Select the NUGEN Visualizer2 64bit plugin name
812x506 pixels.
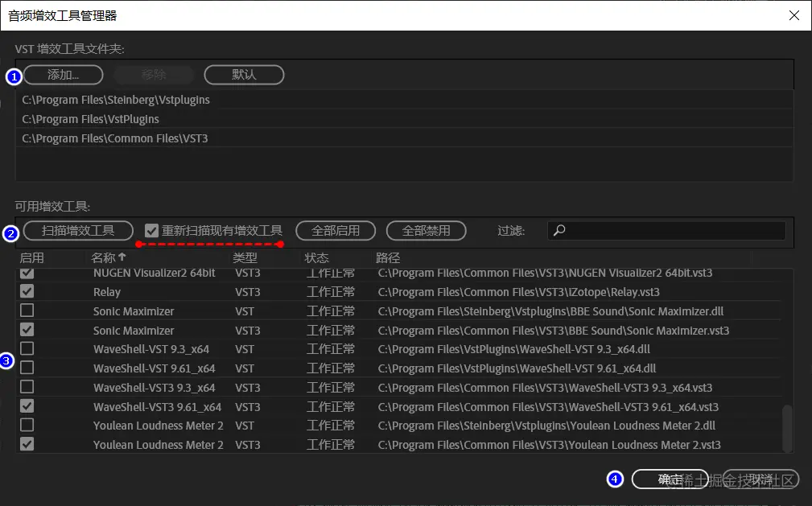coord(154,273)
